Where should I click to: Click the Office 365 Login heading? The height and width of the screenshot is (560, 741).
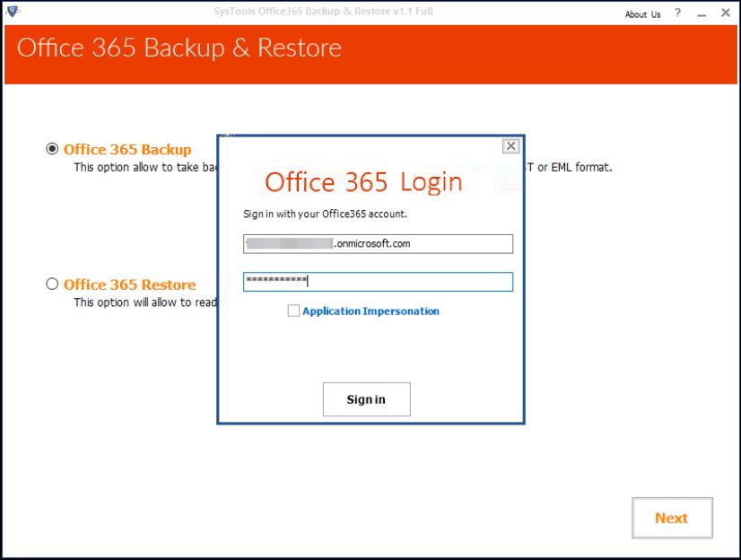(363, 182)
